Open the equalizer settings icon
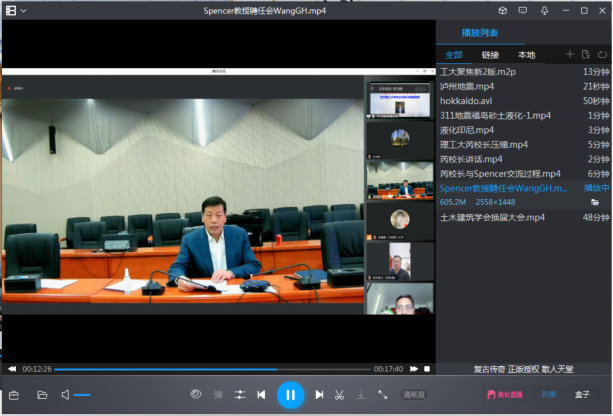The width and height of the screenshot is (613, 416). pos(240,395)
